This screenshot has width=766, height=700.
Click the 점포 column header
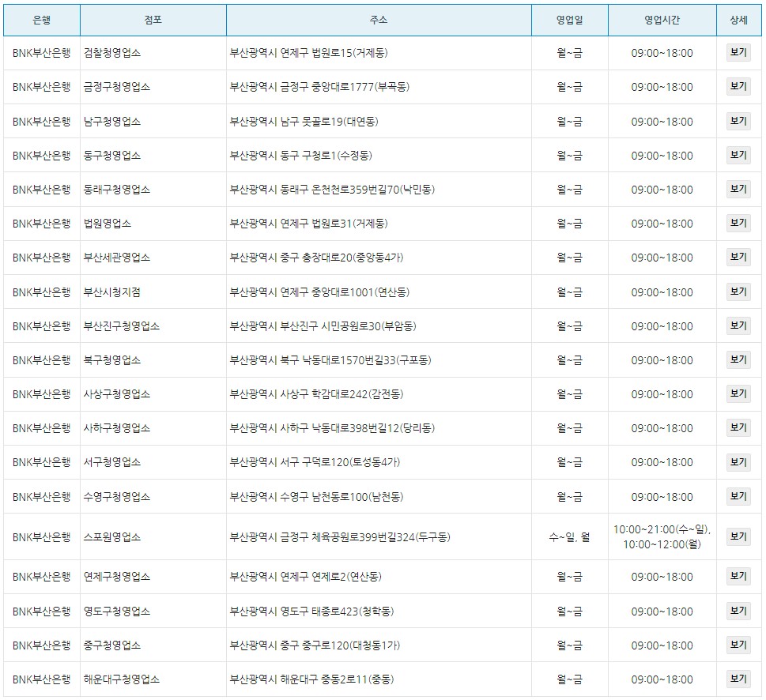pyautogui.click(x=153, y=21)
